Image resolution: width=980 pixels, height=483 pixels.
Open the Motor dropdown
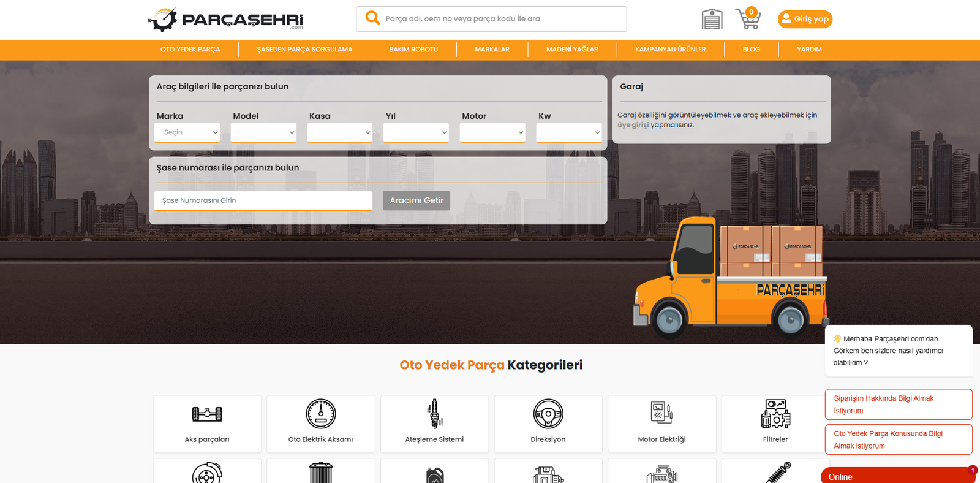point(492,132)
